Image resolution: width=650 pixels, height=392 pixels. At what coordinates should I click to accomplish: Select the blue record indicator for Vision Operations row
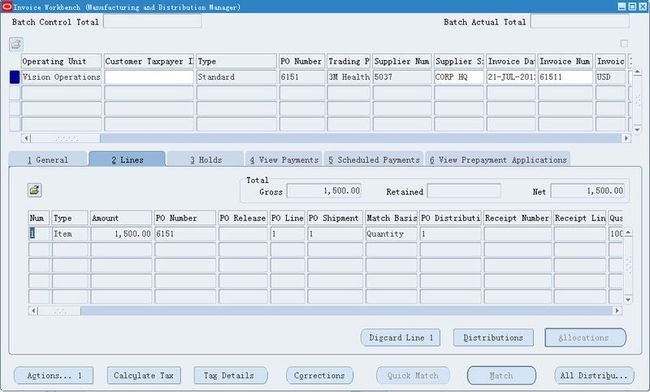pos(15,77)
